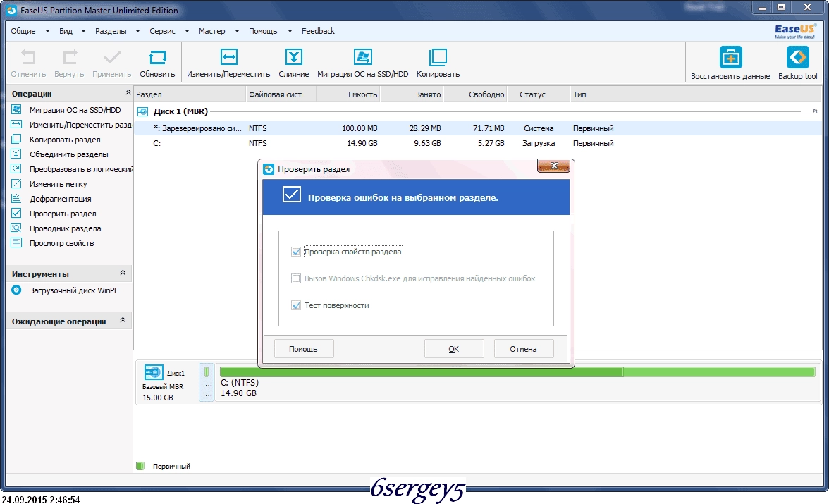Image resolution: width=829 pixels, height=504 pixels.
Task: Click the Загрузочный диск WinPE disc icon
Action: click(16, 290)
